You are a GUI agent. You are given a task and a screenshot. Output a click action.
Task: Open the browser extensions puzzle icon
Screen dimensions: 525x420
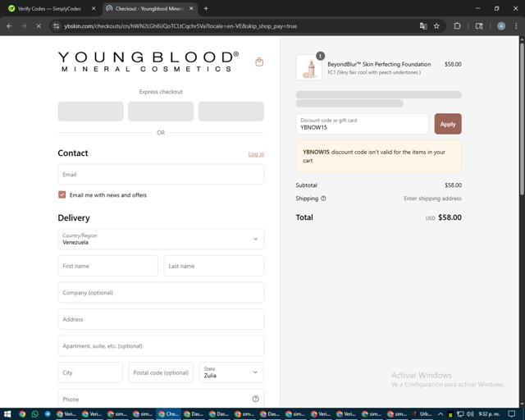click(x=457, y=26)
